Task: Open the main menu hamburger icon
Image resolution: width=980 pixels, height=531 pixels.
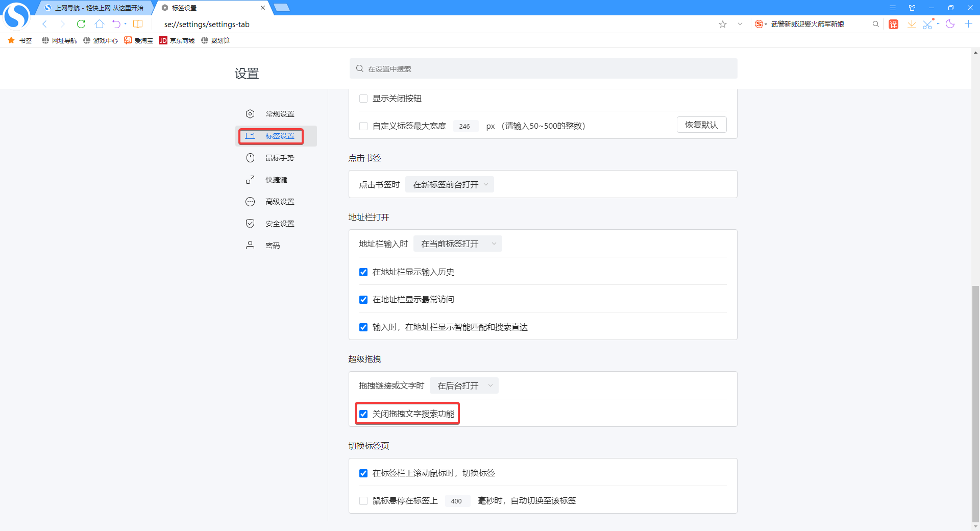Action: pos(893,8)
